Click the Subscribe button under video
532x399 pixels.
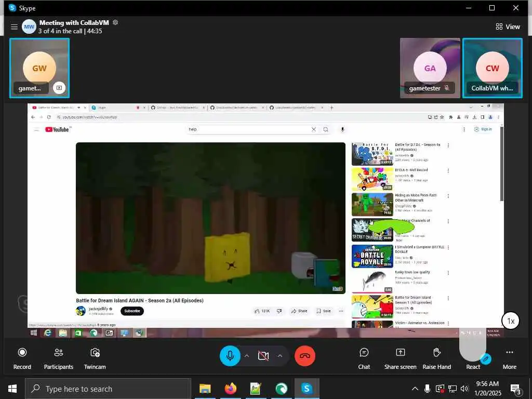(x=132, y=311)
